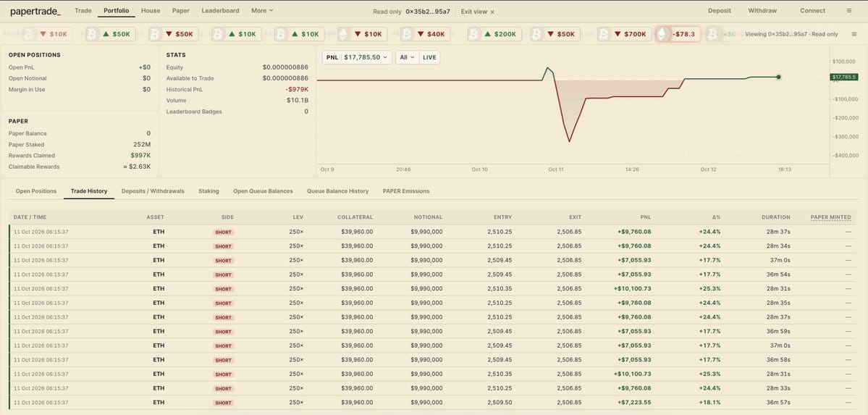This screenshot has height=415, width=868.
Task: View the Open Queue Balances tab
Action: pyautogui.click(x=263, y=191)
